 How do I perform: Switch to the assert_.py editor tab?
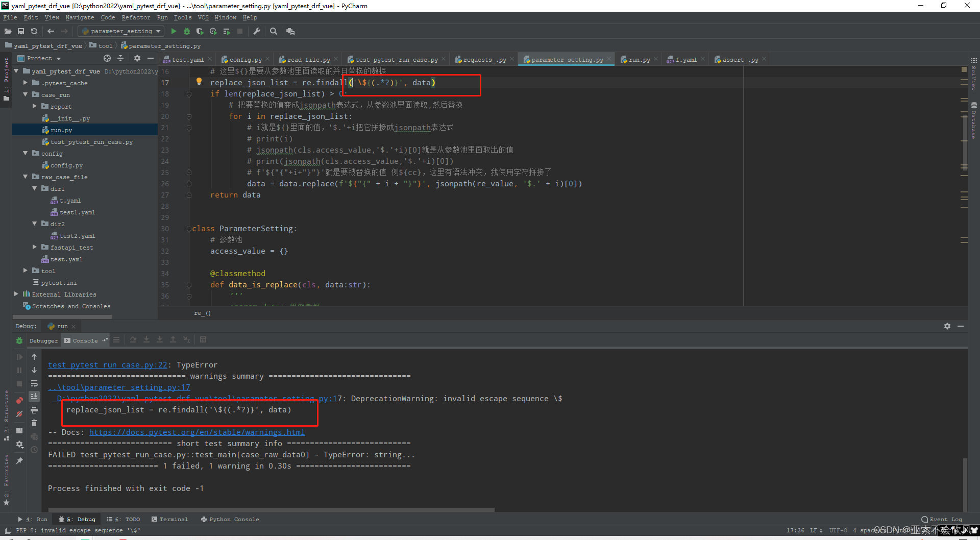click(740, 60)
